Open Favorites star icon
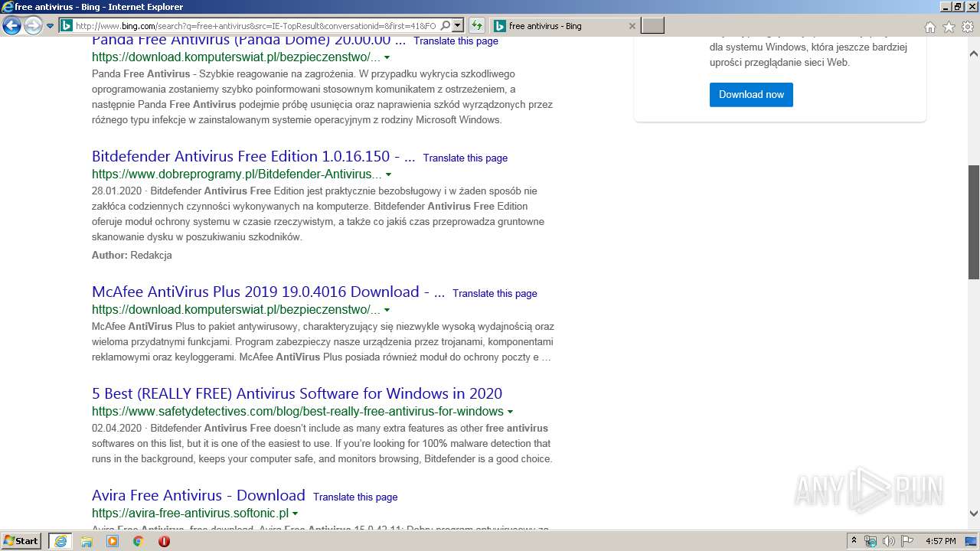Viewport: 980px width, 551px height. pos(949,27)
